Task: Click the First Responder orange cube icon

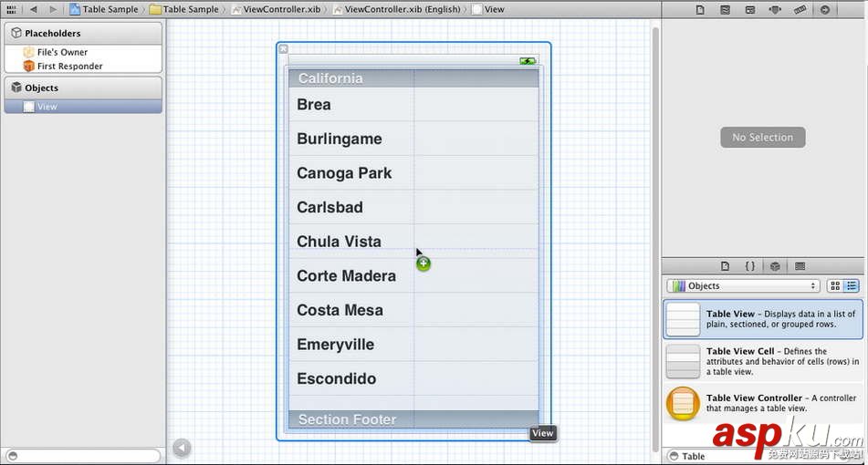Action: (28, 66)
